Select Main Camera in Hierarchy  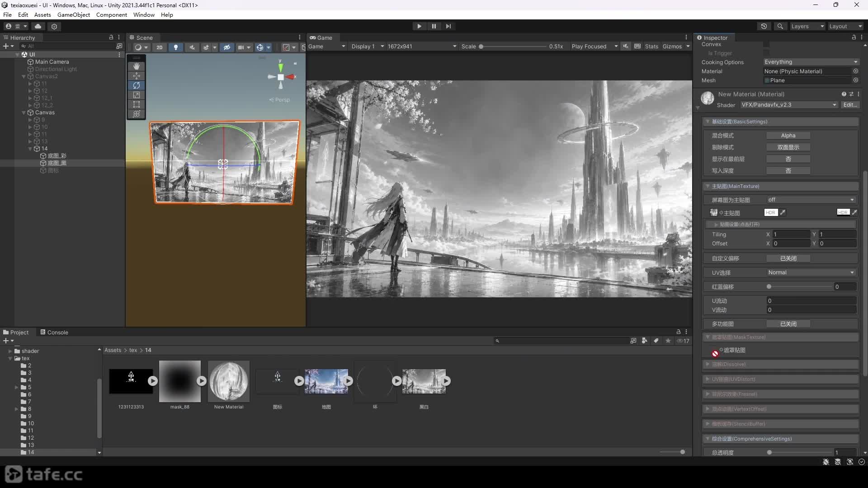[52, 62]
